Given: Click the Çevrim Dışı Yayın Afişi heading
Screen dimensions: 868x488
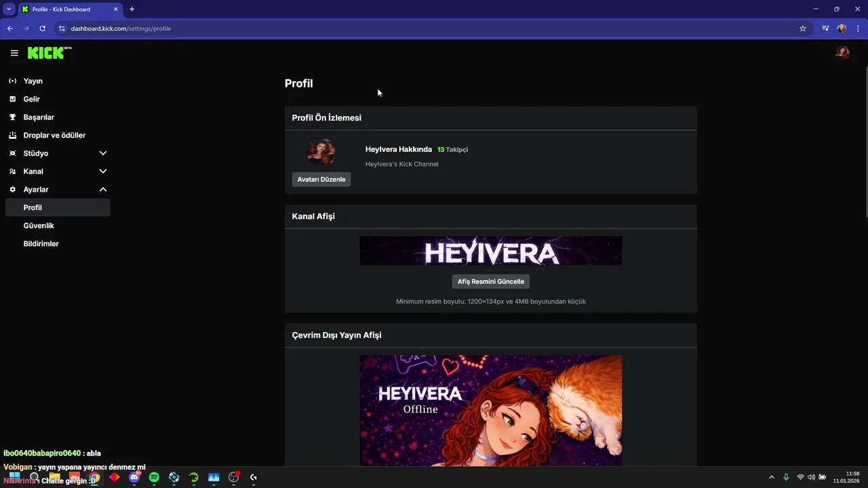Looking at the screenshot, I should (337, 335).
